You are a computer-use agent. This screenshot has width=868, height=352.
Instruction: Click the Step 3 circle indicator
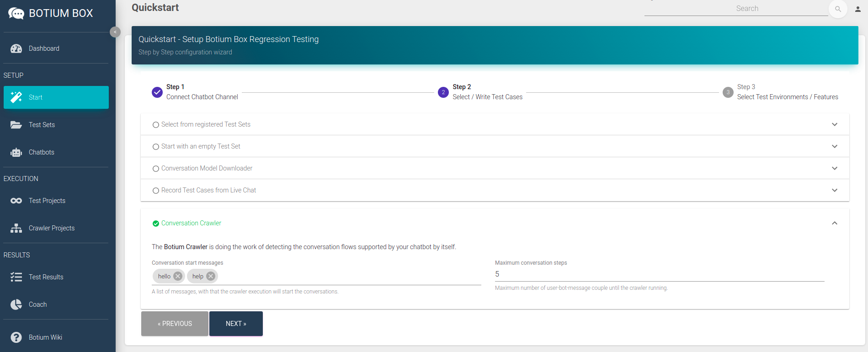click(x=728, y=92)
